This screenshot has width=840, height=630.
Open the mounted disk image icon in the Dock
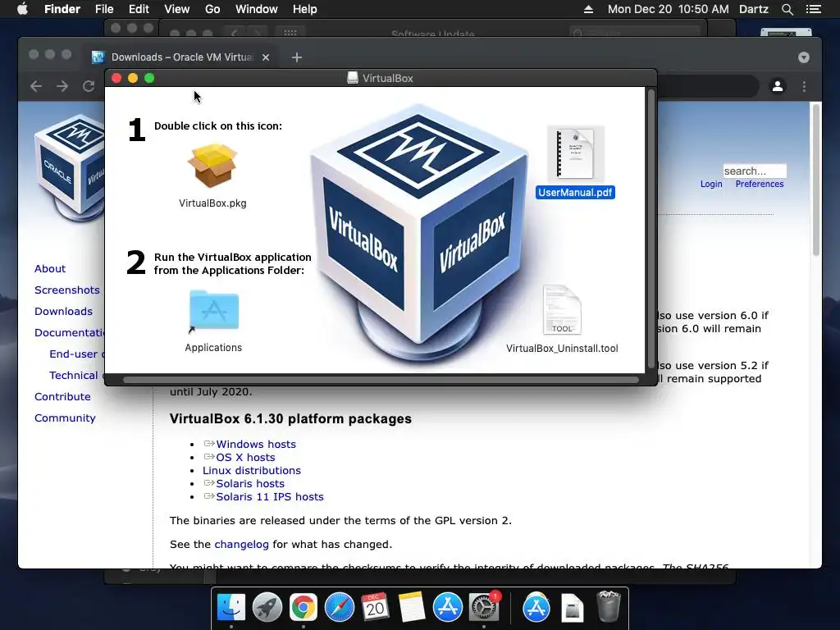[x=572, y=608]
